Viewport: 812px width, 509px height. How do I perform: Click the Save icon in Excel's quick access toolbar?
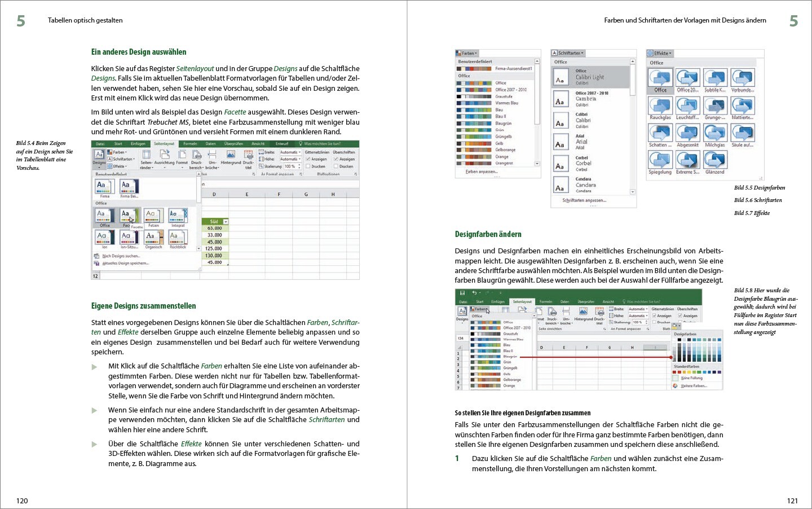[462, 293]
